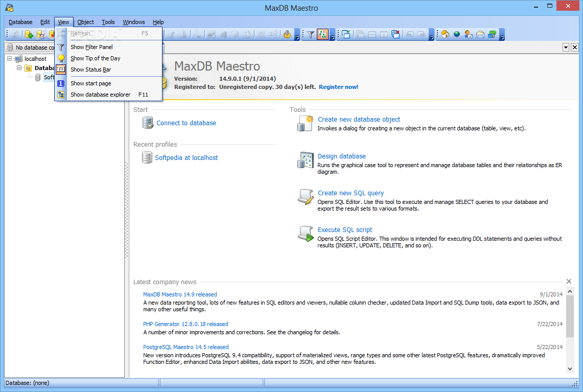Click the support user-card toolbar icon
The width and height of the screenshot is (583, 392).
click(469, 35)
